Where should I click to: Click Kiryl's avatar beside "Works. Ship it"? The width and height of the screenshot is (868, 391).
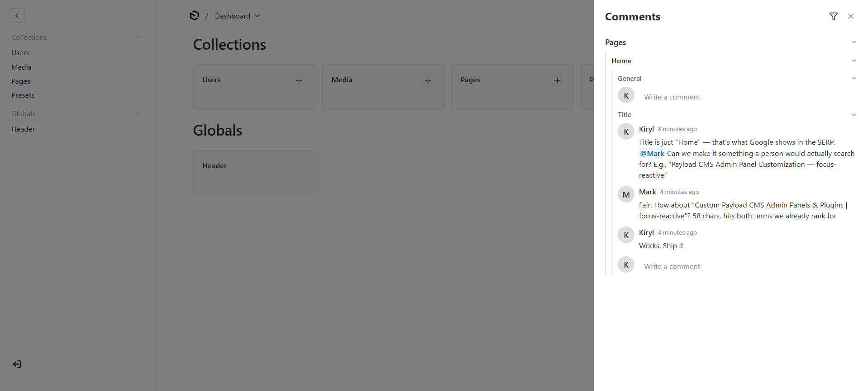pos(626,235)
